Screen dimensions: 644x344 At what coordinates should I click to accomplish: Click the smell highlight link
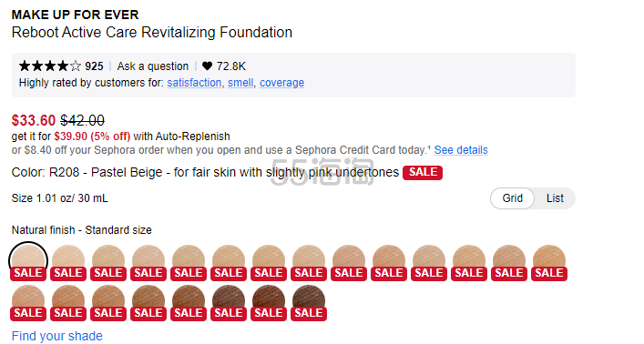[240, 83]
